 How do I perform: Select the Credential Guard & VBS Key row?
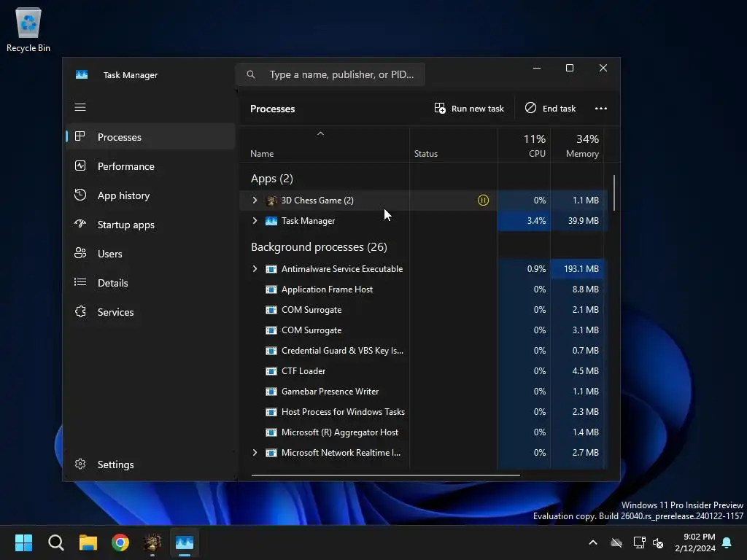[424, 351]
